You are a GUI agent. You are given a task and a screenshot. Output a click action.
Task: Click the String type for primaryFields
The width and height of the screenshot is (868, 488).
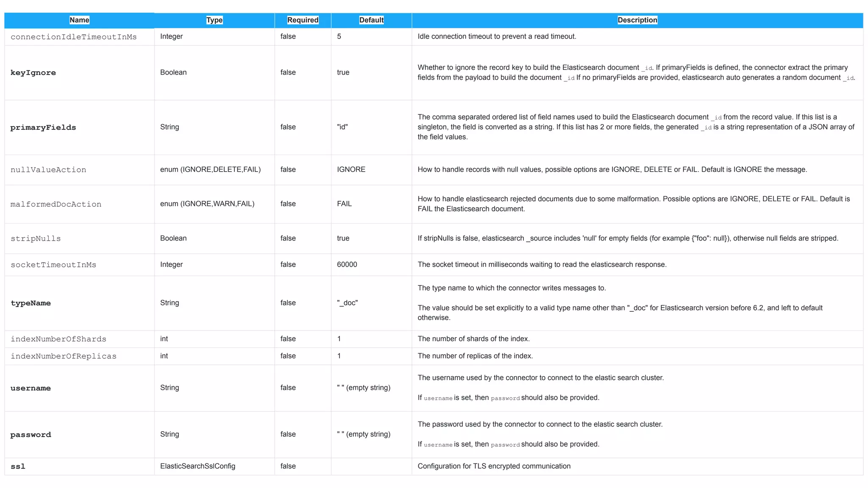(170, 127)
